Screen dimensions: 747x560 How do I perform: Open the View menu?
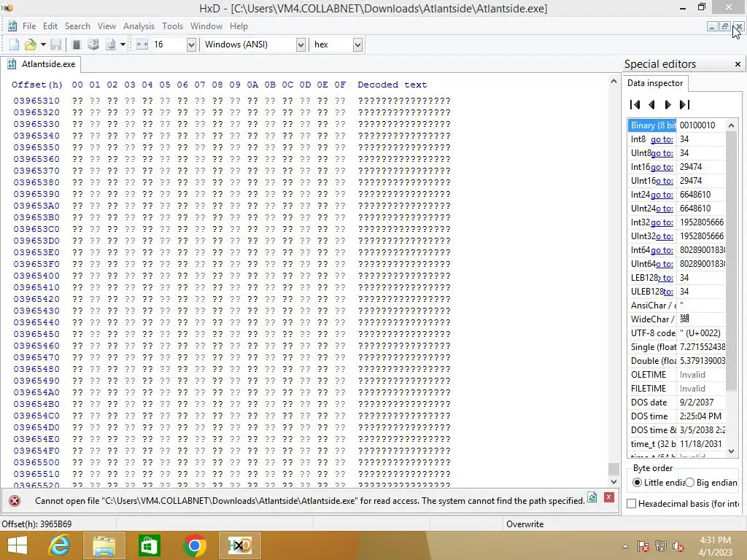[107, 26]
